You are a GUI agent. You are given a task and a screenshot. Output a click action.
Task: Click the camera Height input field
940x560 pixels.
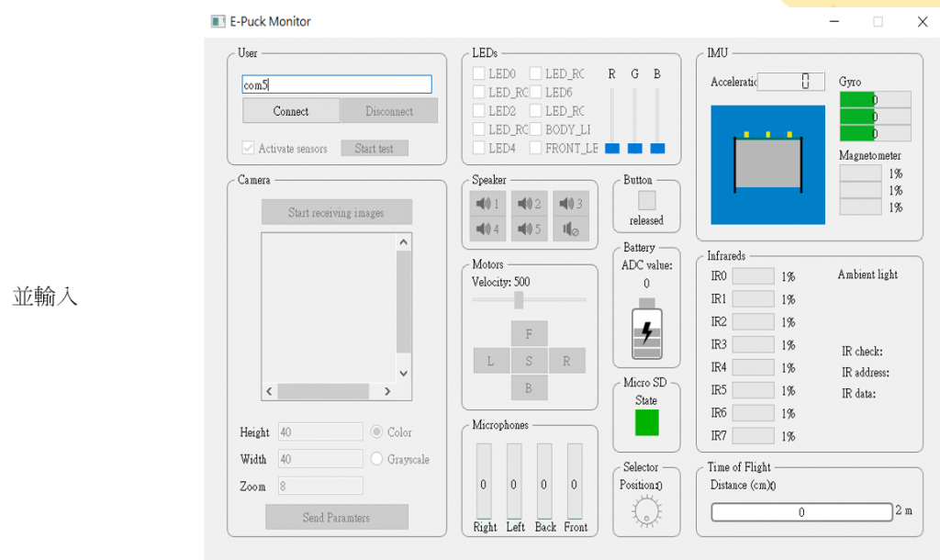tap(320, 431)
